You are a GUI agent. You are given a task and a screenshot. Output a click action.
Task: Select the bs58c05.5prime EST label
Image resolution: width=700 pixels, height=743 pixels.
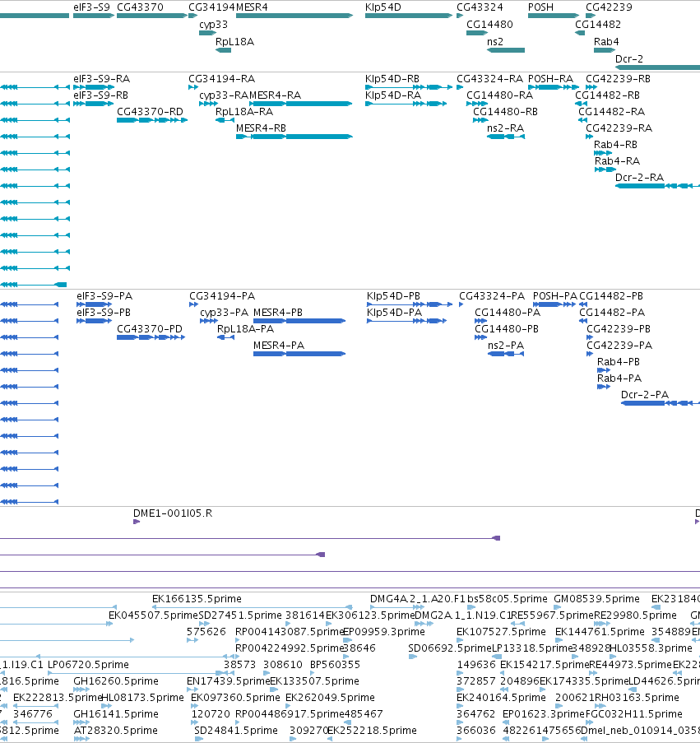(x=508, y=599)
